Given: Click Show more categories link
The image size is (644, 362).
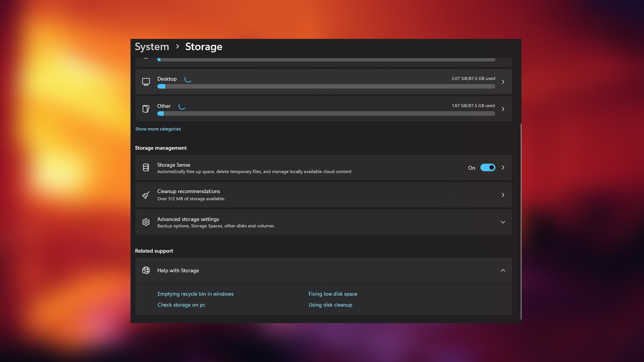Looking at the screenshot, I should pos(158,129).
